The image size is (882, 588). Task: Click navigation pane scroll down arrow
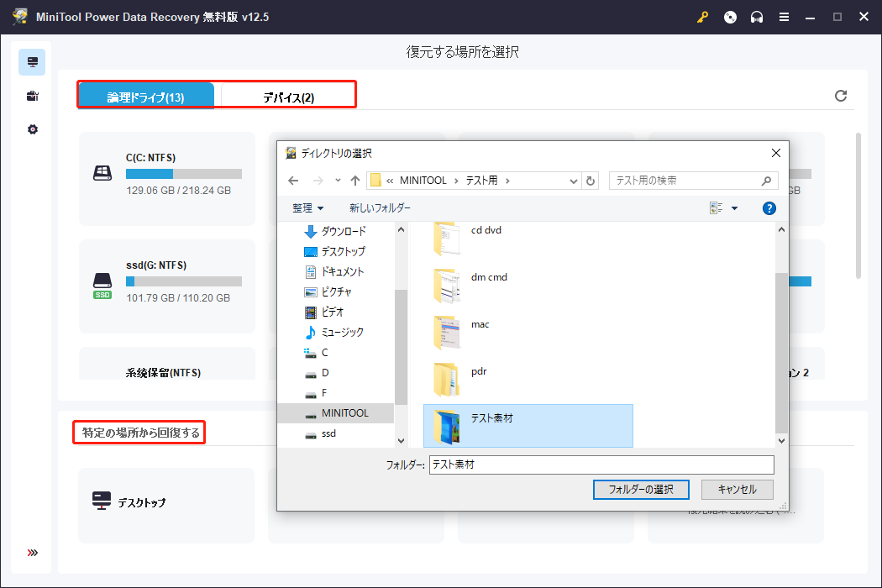tap(401, 440)
